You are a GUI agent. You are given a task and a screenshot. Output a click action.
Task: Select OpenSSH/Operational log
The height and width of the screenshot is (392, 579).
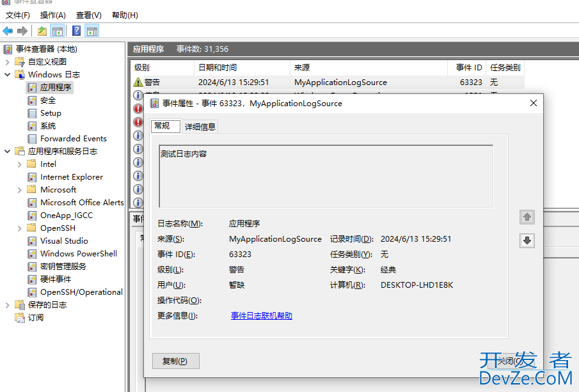81,292
